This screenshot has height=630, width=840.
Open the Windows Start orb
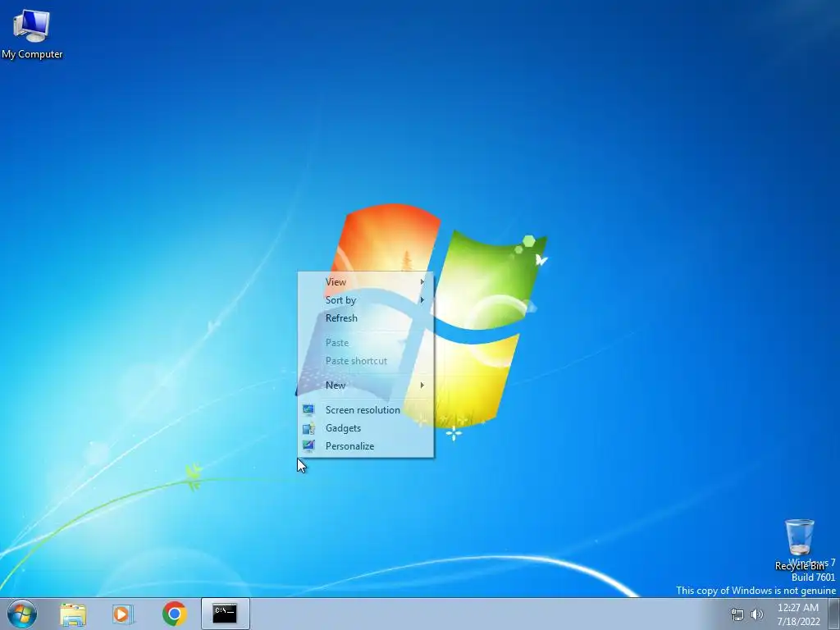point(22,614)
